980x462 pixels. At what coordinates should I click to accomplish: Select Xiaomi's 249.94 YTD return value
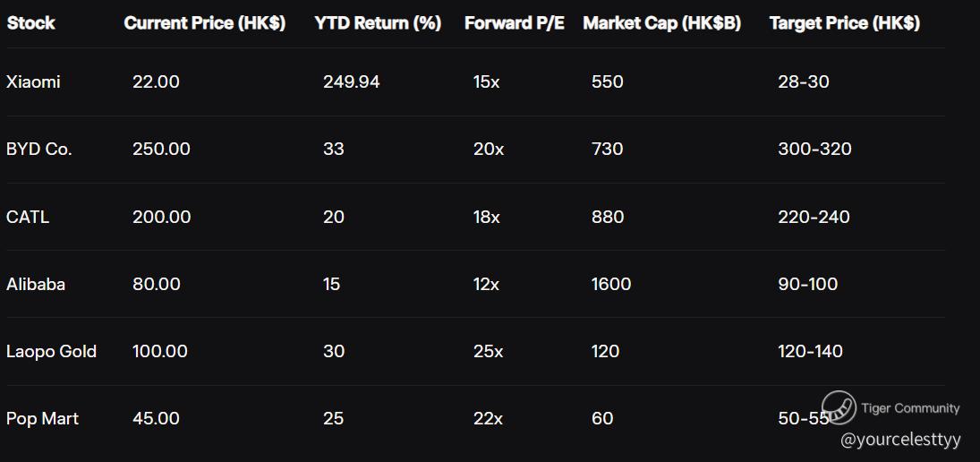tap(351, 81)
